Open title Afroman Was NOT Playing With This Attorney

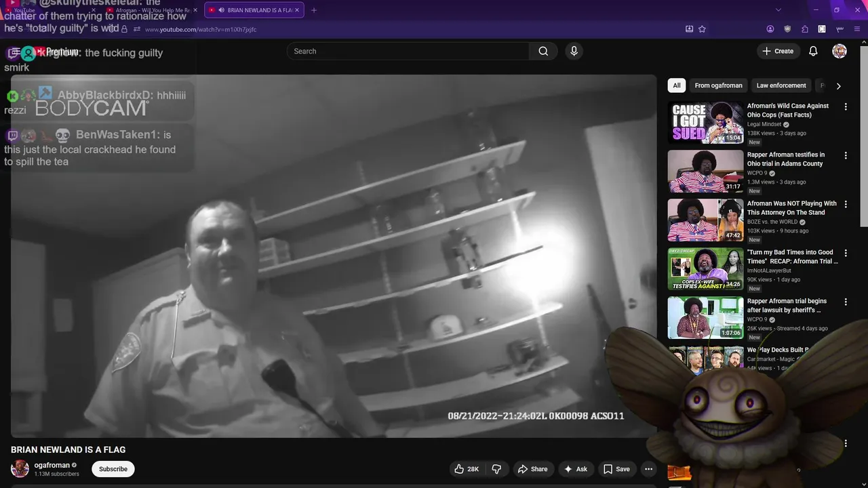(x=792, y=208)
